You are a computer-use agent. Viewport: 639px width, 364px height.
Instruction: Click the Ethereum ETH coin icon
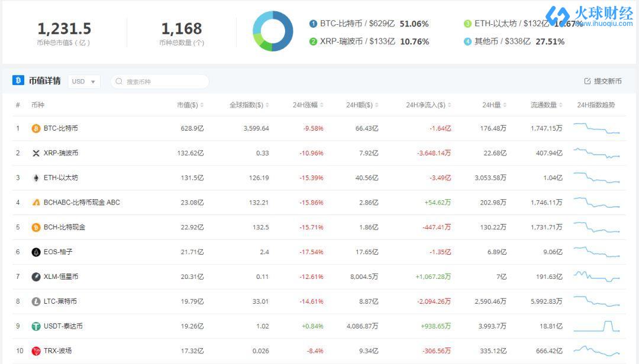click(36, 178)
